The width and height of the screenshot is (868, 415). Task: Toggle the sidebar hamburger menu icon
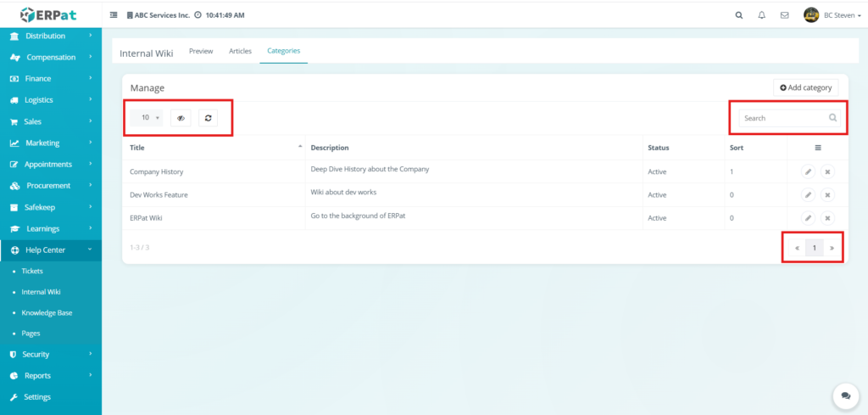114,15
